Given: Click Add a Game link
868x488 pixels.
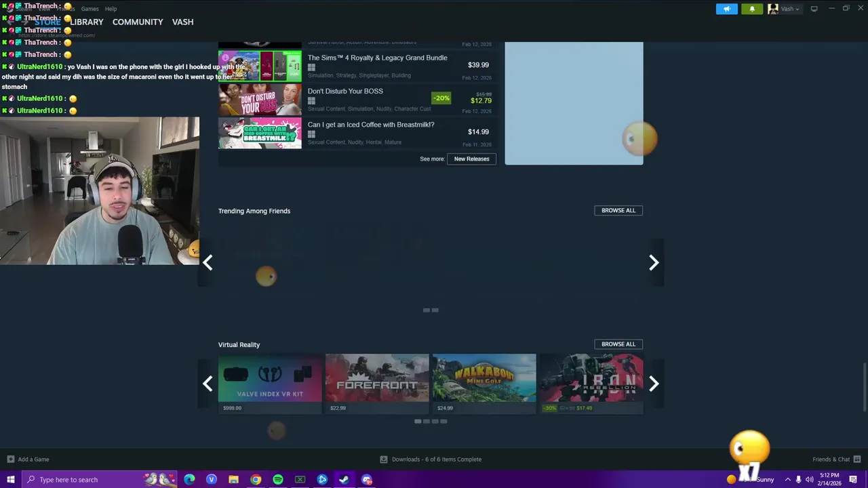Looking at the screenshot, I should pyautogui.click(x=33, y=459).
